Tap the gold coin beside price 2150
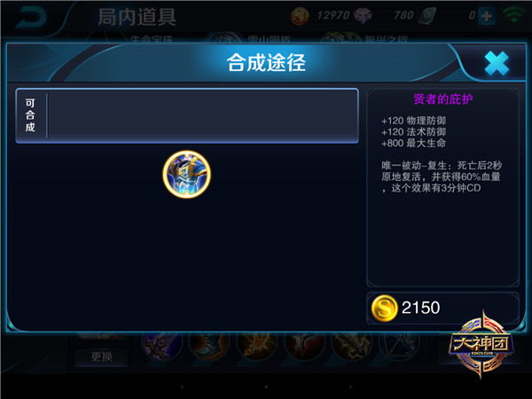 coord(384,308)
